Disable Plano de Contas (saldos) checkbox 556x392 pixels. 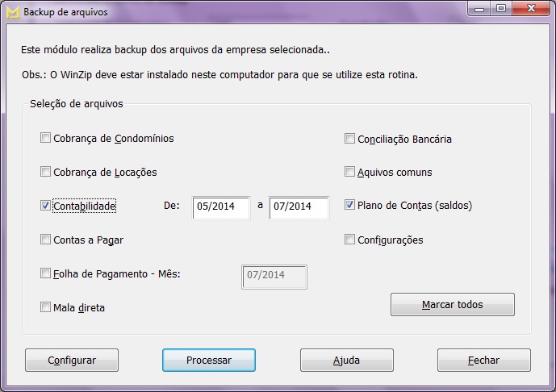pos(350,206)
